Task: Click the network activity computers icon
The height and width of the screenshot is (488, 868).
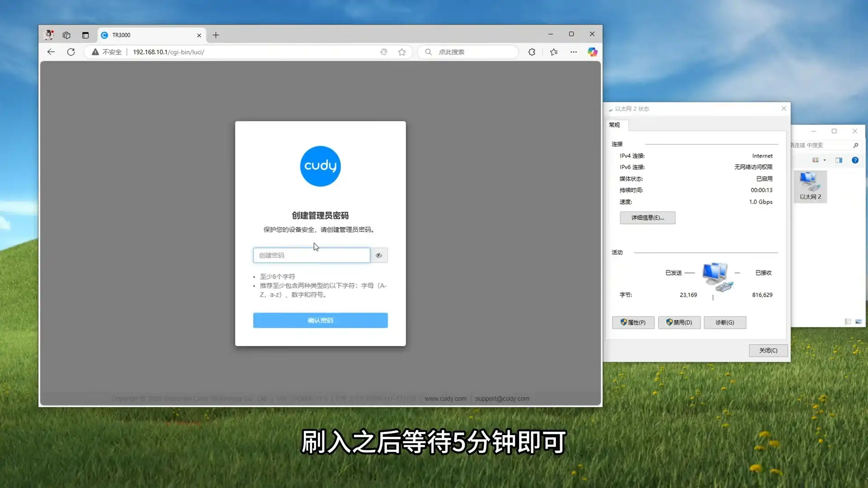Action: coord(717,277)
